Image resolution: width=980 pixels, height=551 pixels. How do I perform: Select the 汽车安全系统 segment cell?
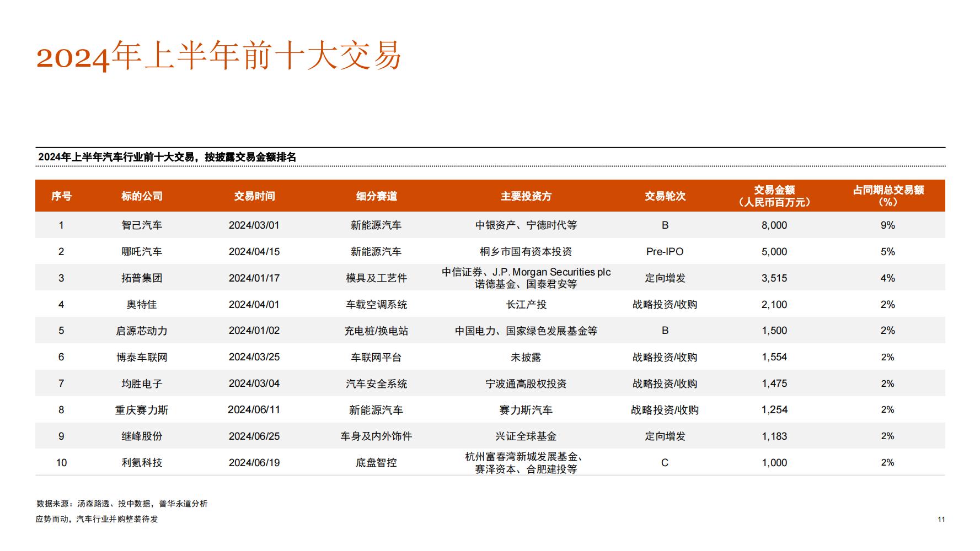(x=376, y=384)
